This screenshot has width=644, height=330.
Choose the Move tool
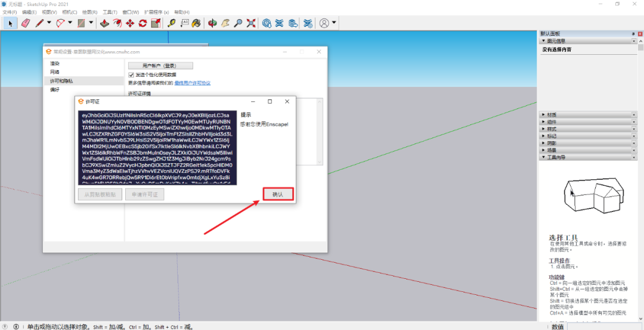click(130, 23)
